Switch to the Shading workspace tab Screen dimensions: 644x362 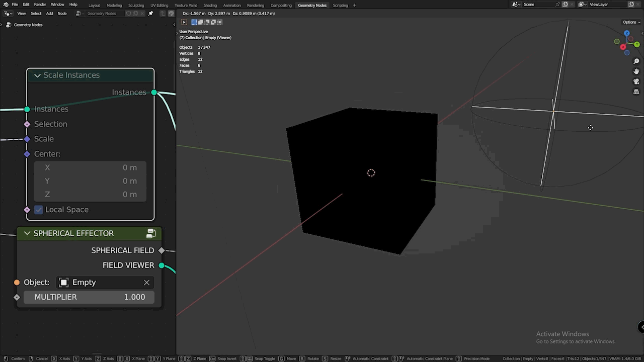tap(210, 5)
